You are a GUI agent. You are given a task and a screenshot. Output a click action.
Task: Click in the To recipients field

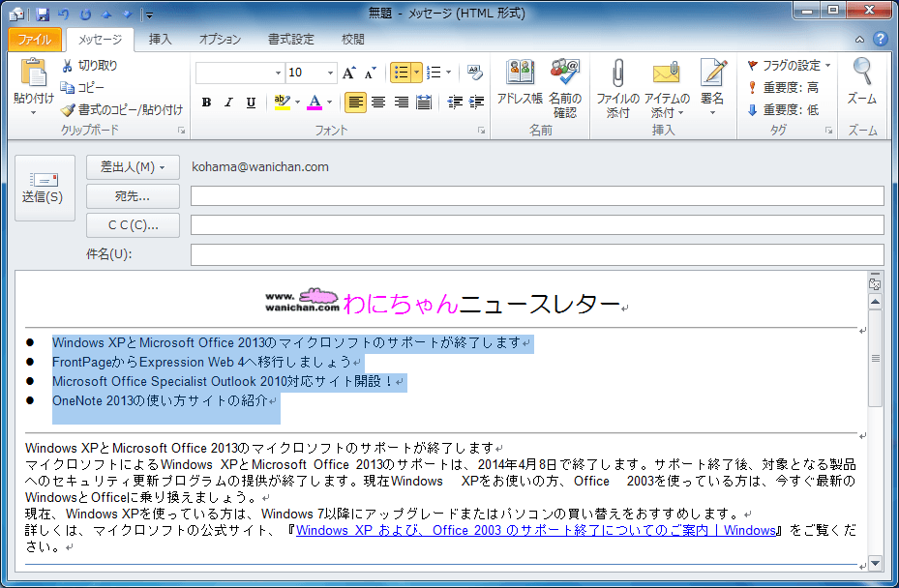coord(537,196)
